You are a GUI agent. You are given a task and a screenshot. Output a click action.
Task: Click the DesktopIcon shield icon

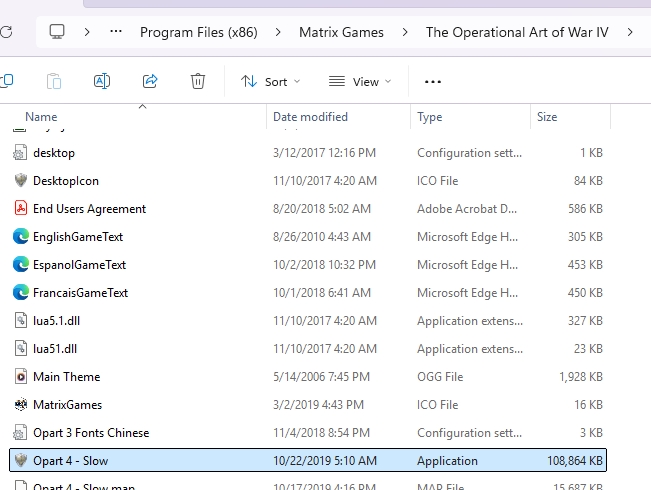[21, 181]
